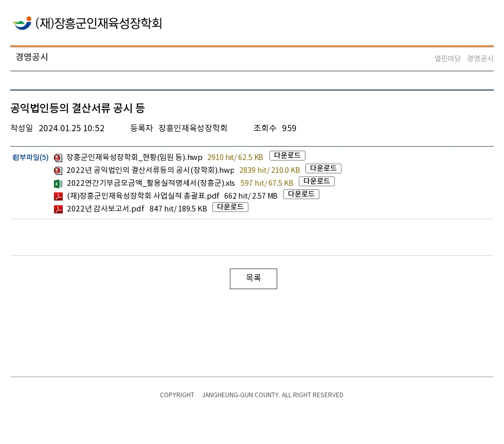Open file link 2022년 감사보고서.pdf
The height and width of the screenshot is (444, 504).
(105, 209)
